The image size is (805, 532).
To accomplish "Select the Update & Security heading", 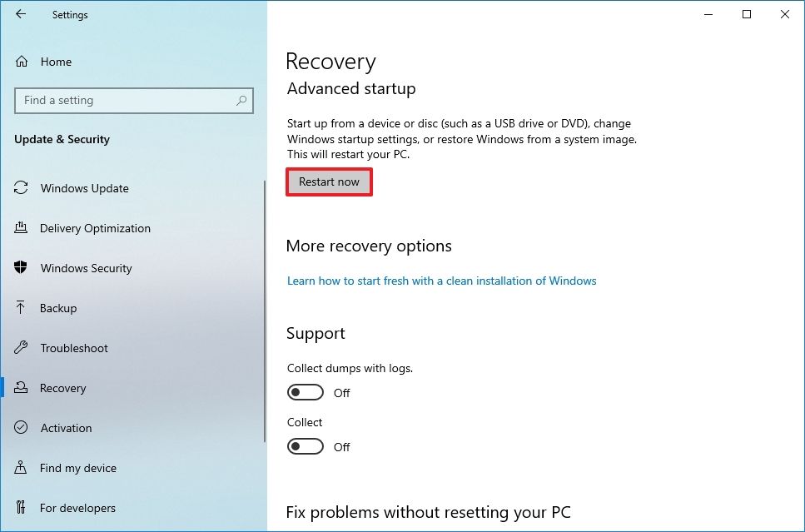I will 62,139.
